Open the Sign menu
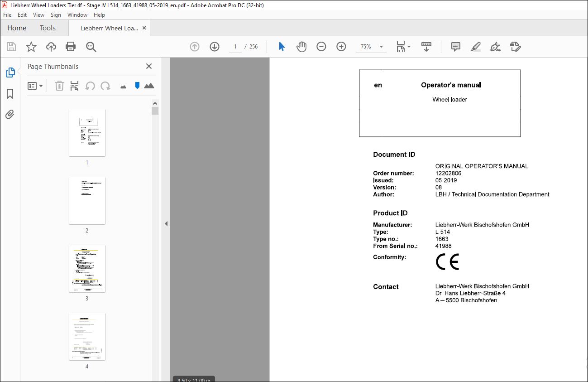 point(56,15)
